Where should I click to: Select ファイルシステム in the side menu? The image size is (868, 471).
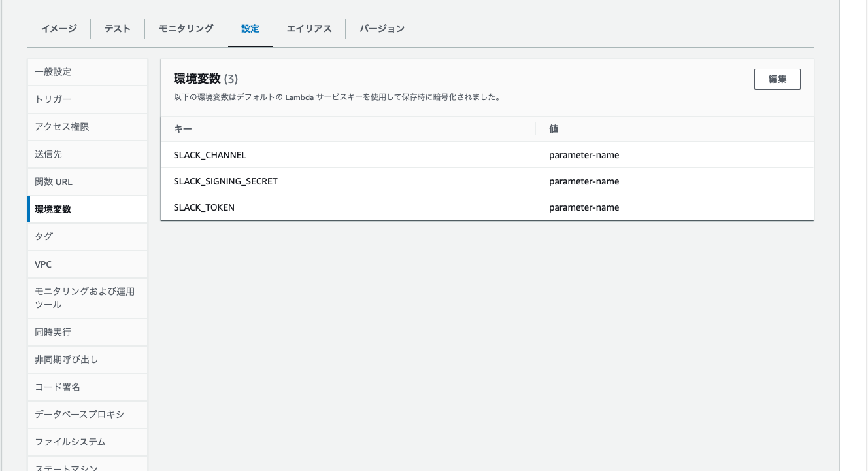pos(88,442)
